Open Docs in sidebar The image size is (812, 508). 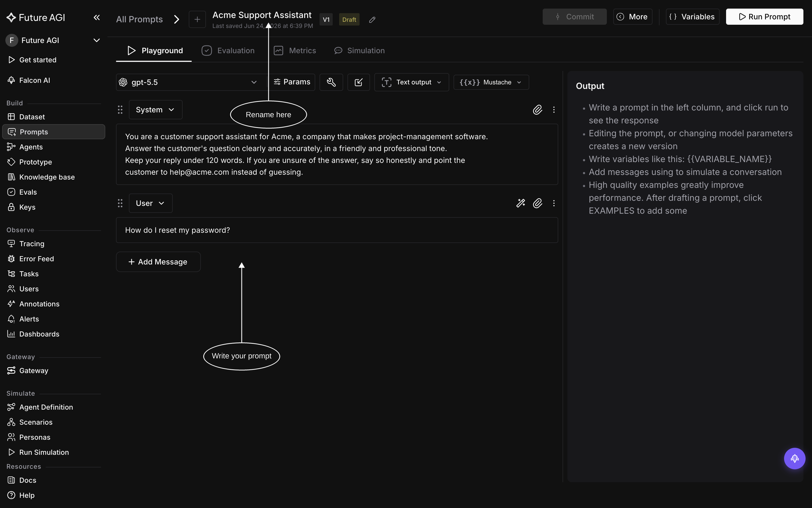click(54, 481)
